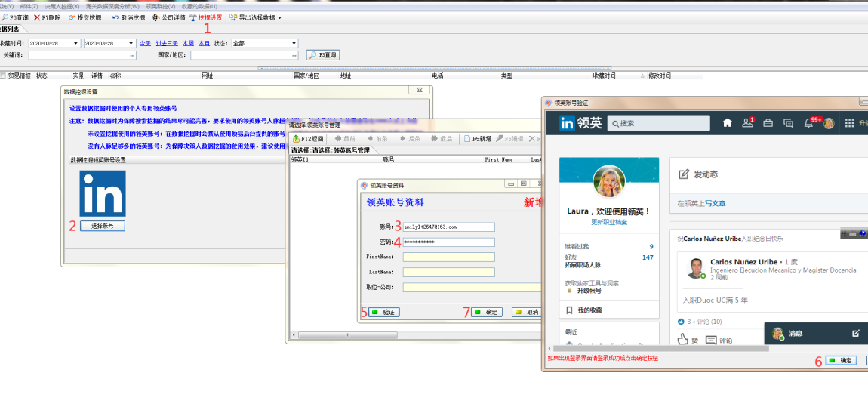Screen dimensions: 868x410
Task: Expand 导出选择数据 dropdown arrow
Action: pyautogui.click(x=279, y=17)
